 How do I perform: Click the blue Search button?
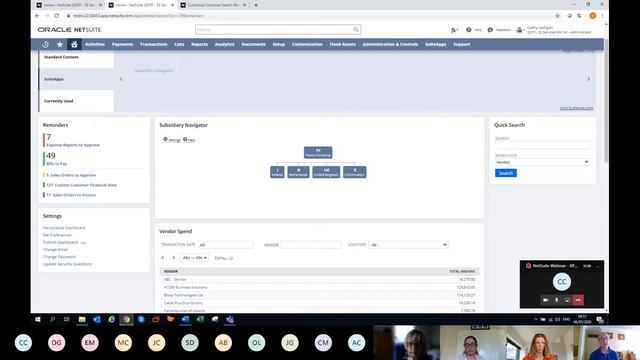click(x=506, y=173)
